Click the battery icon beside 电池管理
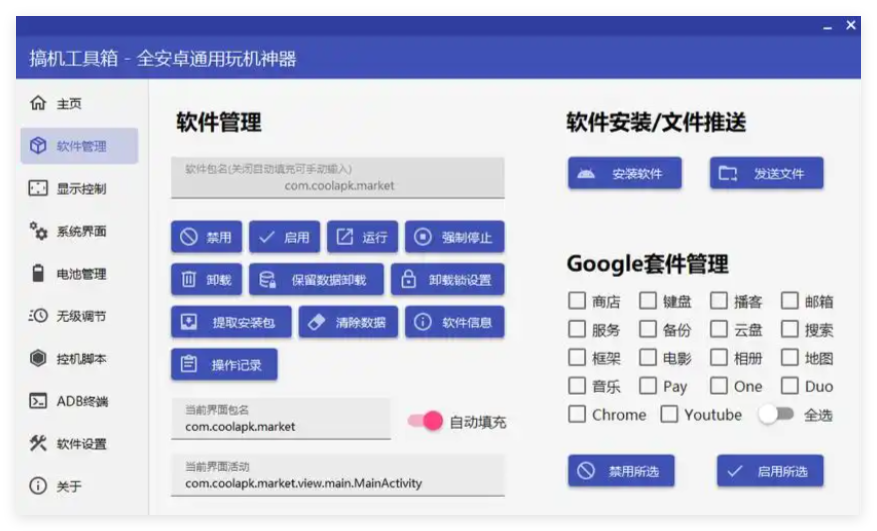The height and width of the screenshot is (531, 877). point(38,273)
